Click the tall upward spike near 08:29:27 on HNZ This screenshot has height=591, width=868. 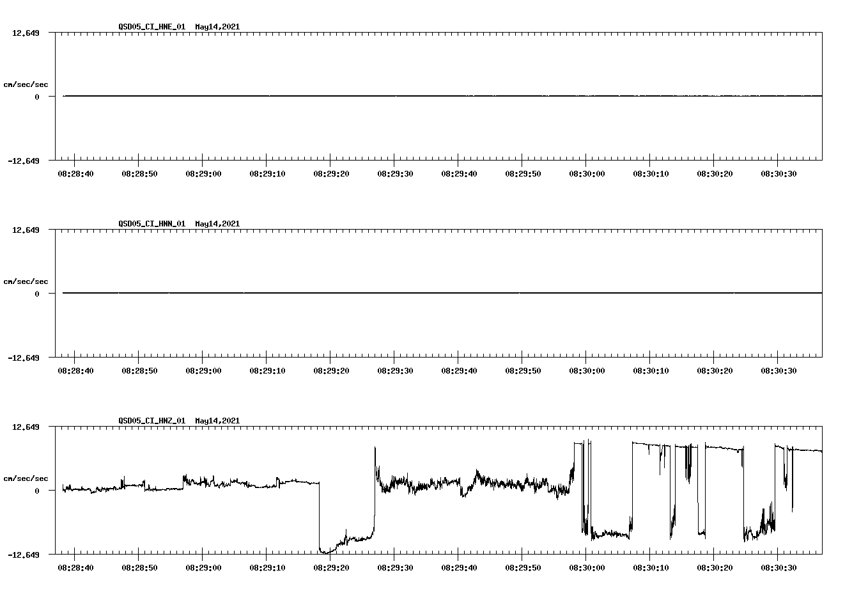point(375,454)
